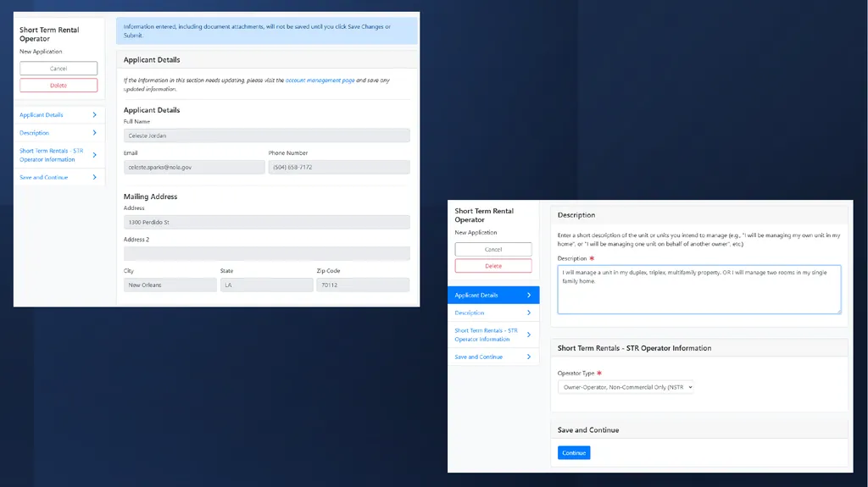Select highlighted Applicant Details in right panel sidebar
Screen dimensions: 868x487
(493, 295)
